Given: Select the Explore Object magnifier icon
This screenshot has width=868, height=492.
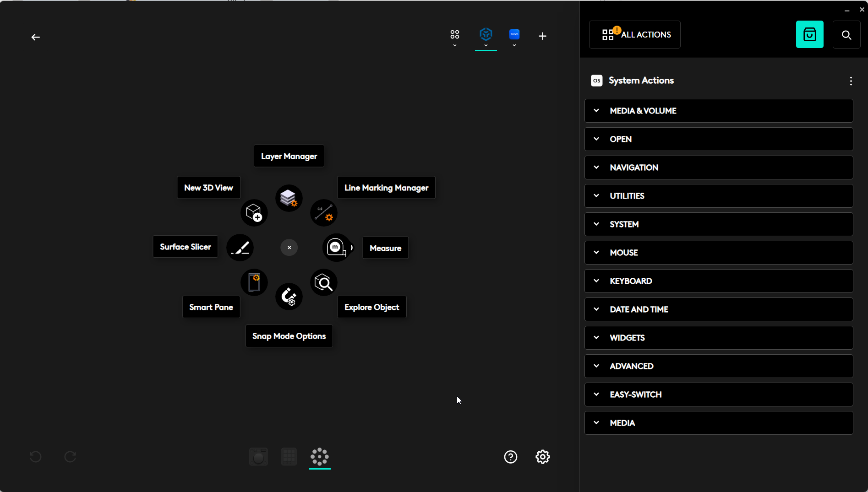Looking at the screenshot, I should click(324, 283).
